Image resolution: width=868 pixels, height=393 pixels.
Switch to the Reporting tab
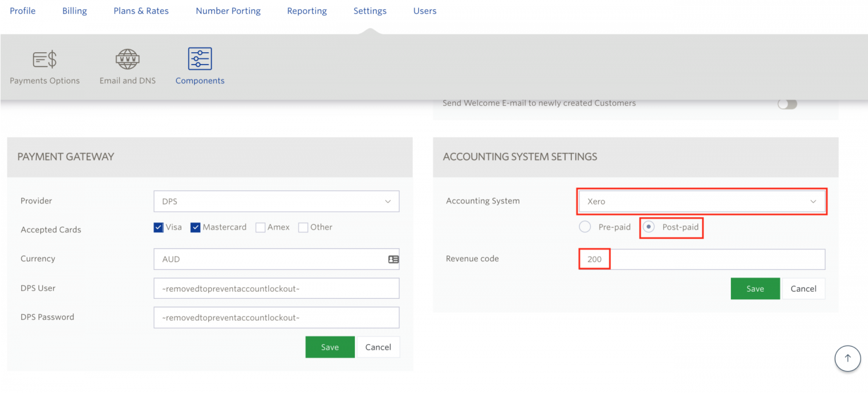tap(307, 11)
